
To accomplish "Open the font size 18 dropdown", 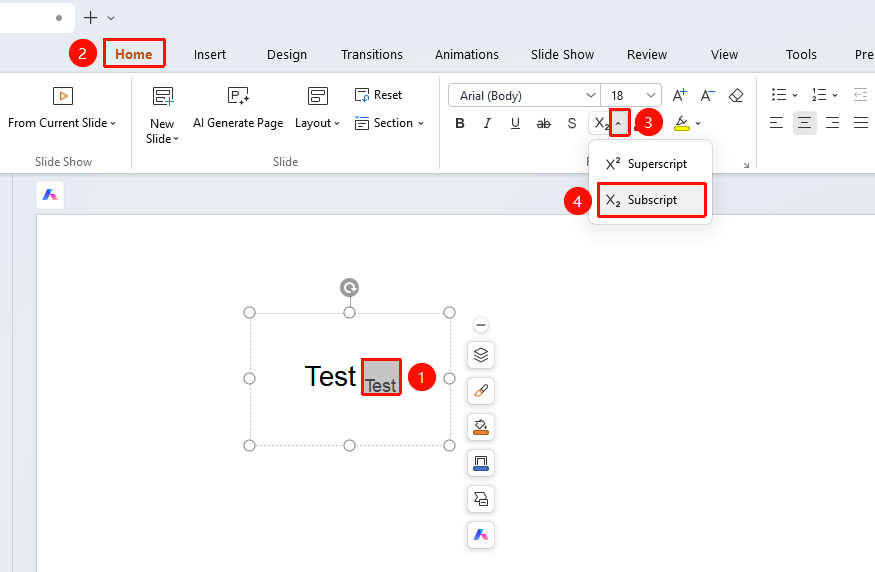I will (632, 95).
